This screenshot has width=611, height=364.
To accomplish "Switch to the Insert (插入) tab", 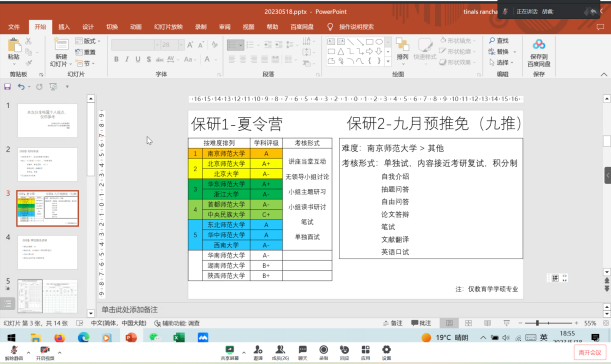I will click(x=64, y=27).
